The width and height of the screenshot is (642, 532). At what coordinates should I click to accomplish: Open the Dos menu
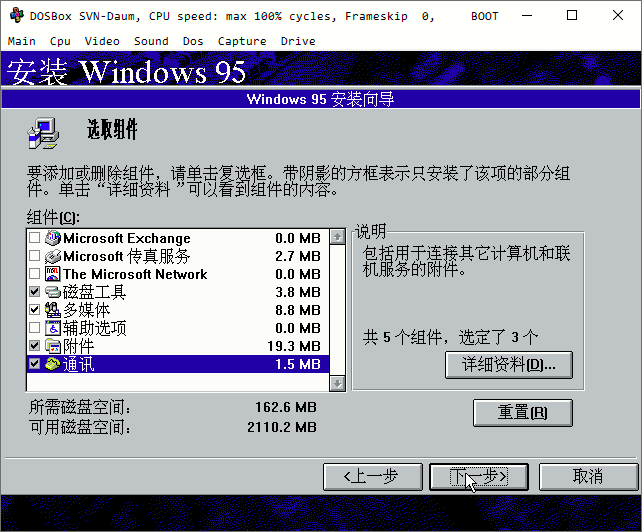point(193,41)
